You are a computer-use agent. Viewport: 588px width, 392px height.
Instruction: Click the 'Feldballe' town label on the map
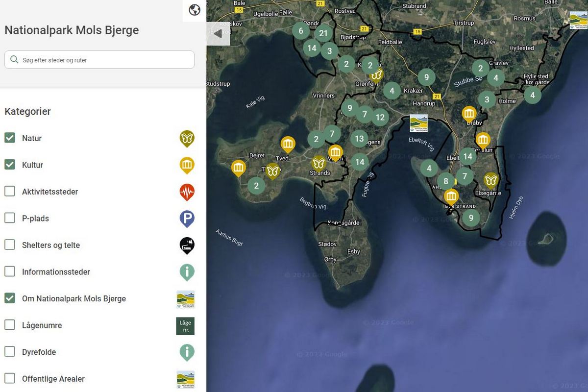point(390,42)
